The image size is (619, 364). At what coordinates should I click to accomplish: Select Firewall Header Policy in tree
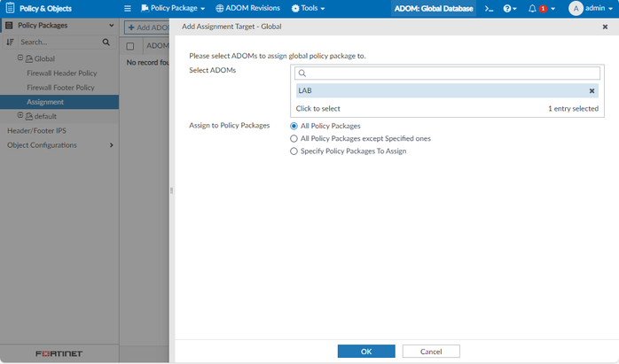click(x=62, y=74)
